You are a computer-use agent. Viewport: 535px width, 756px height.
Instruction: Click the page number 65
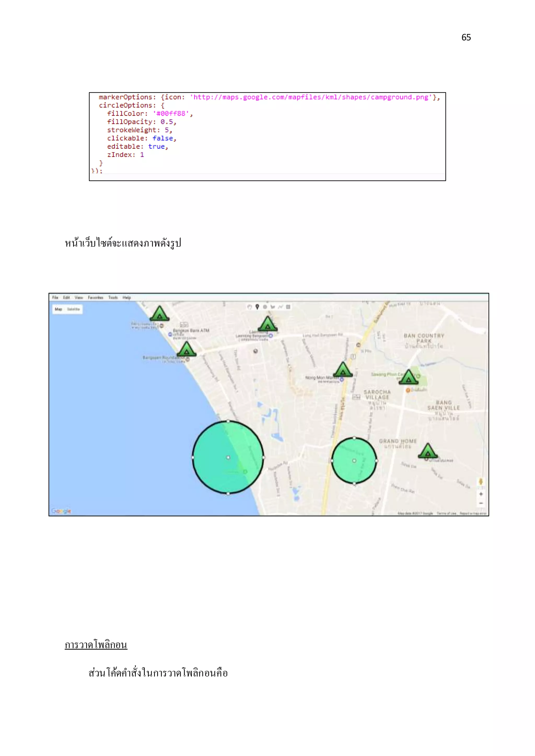pos(466,37)
